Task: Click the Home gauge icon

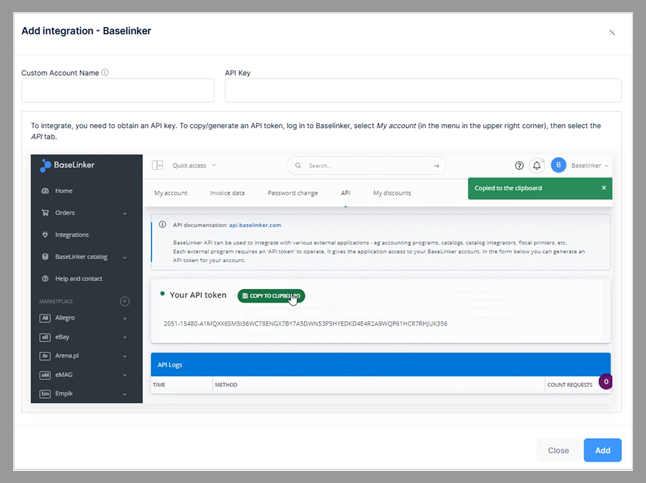Action: point(45,191)
